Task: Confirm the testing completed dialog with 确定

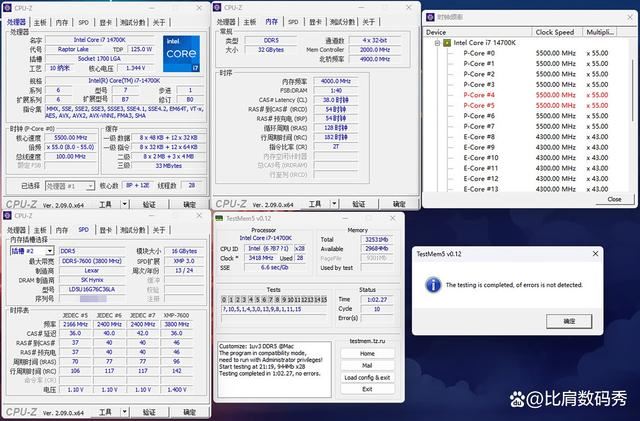Action: [x=569, y=321]
